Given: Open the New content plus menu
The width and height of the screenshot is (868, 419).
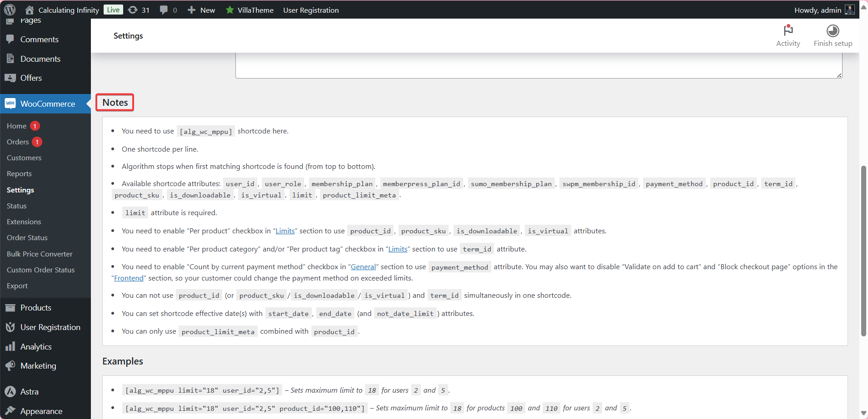Looking at the screenshot, I should pyautogui.click(x=201, y=10).
